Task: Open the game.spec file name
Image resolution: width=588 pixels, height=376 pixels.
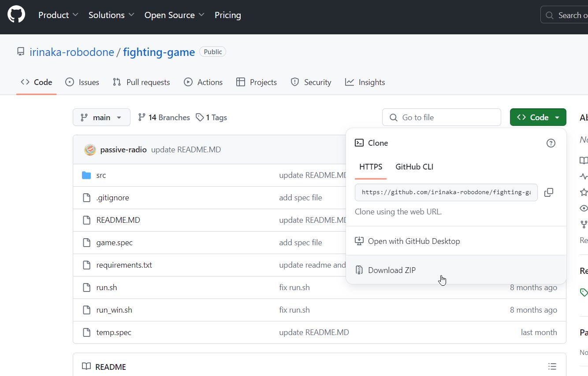Action: (x=115, y=243)
